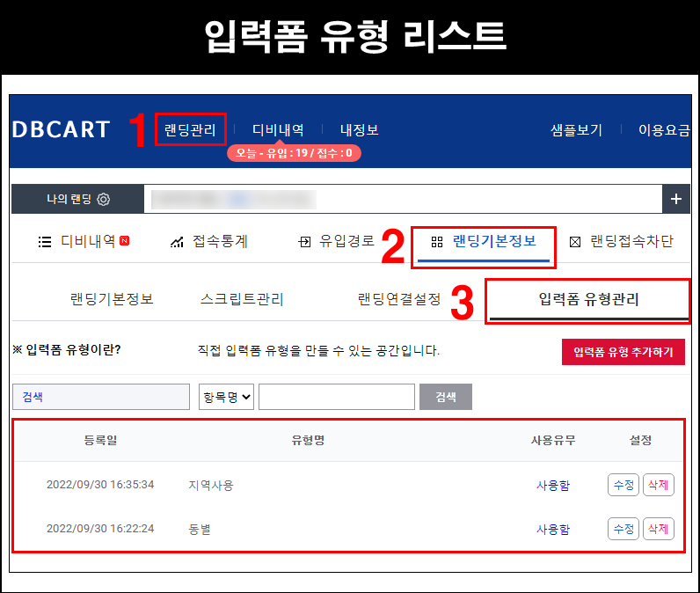Select the 랜딩기본정보 grid tab
The height and width of the screenshot is (593, 700).
click(x=485, y=241)
